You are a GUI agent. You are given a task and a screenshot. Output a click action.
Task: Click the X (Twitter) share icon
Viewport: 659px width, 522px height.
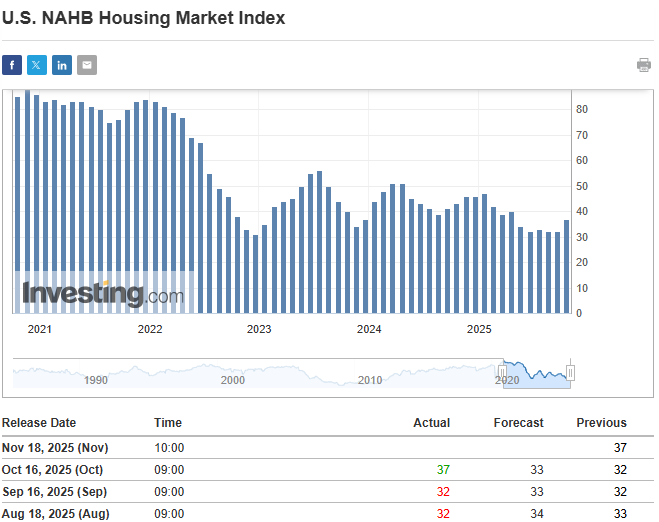pos(37,65)
